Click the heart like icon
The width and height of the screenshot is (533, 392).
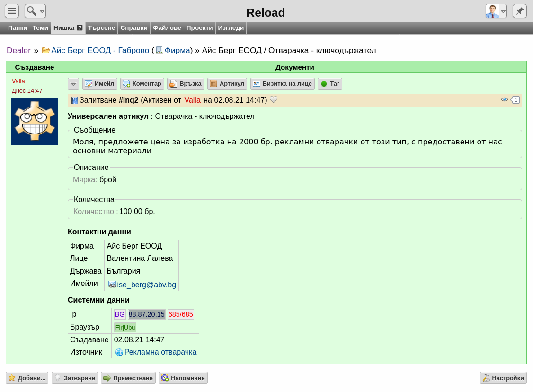click(x=274, y=99)
